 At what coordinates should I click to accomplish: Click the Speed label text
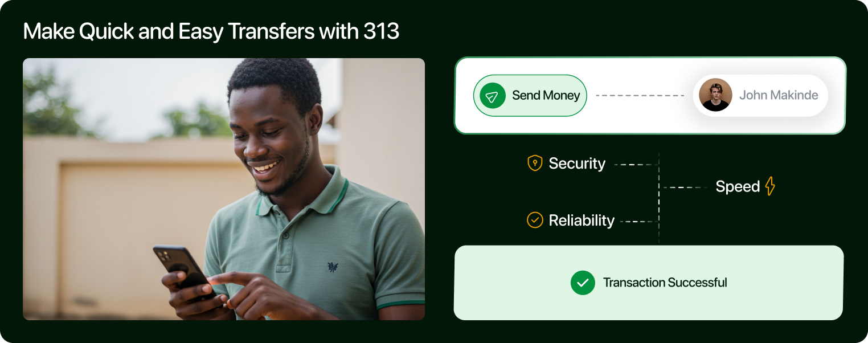click(738, 186)
